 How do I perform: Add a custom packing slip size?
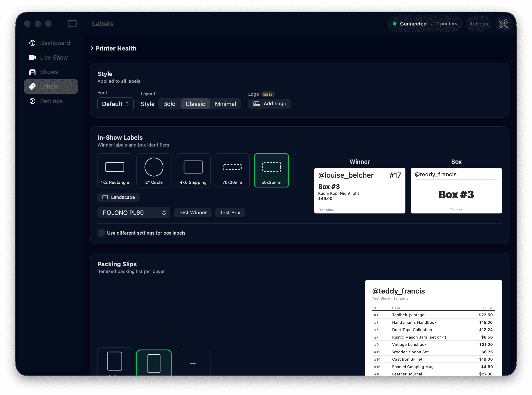(193, 364)
